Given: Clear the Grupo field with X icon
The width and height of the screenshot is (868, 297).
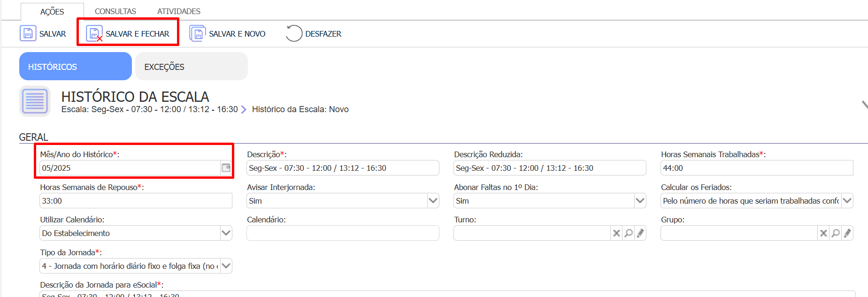Looking at the screenshot, I should pos(823,233).
